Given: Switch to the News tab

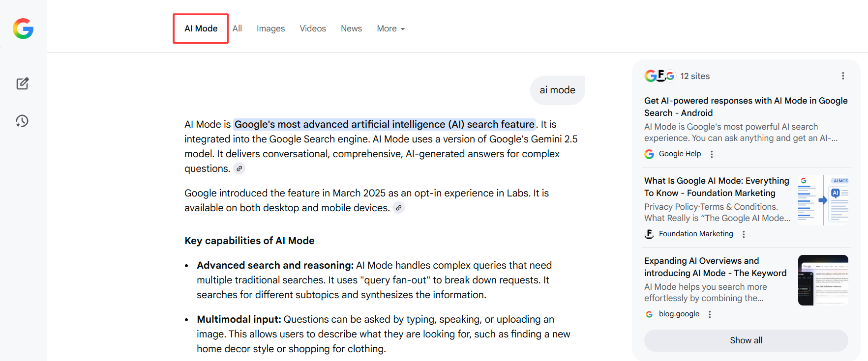Looking at the screenshot, I should pyautogui.click(x=351, y=28).
